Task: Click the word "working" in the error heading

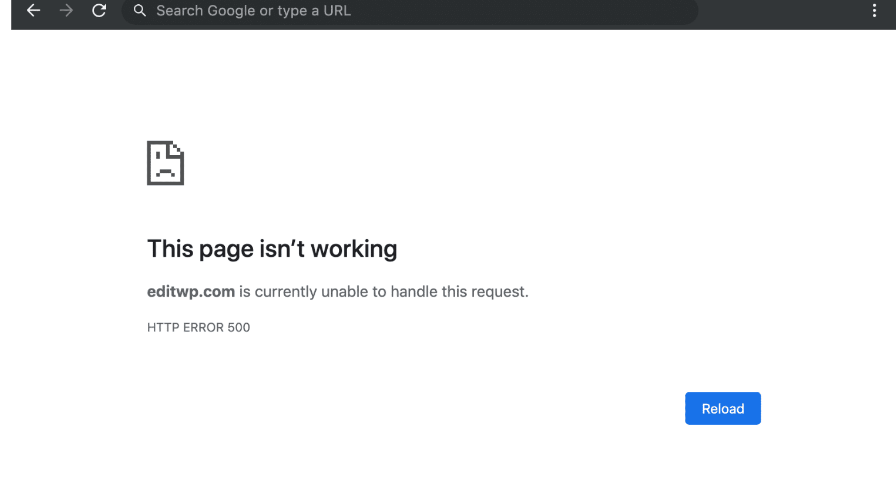Action: coord(352,249)
